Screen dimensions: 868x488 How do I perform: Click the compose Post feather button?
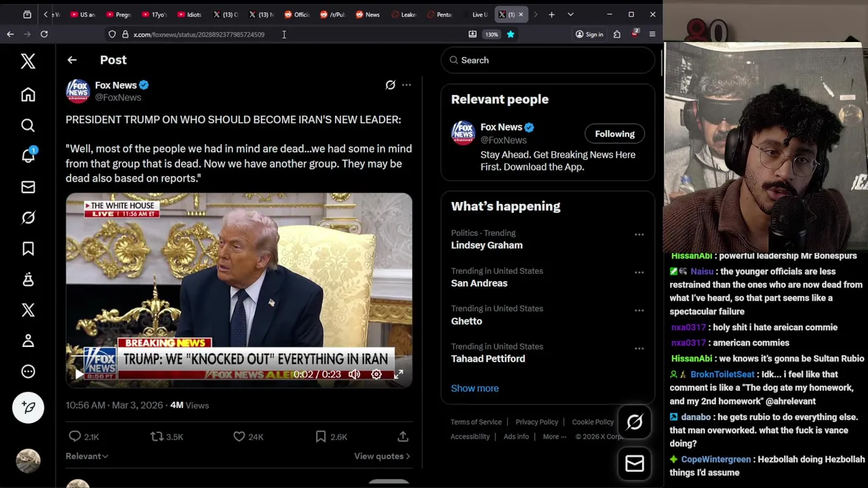pyautogui.click(x=28, y=407)
